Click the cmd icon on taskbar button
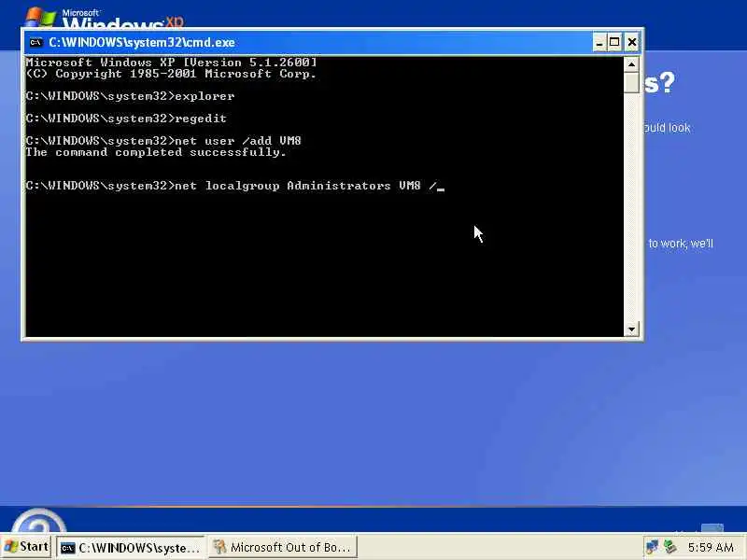Viewport: 747px width, 560px height. (x=67, y=548)
